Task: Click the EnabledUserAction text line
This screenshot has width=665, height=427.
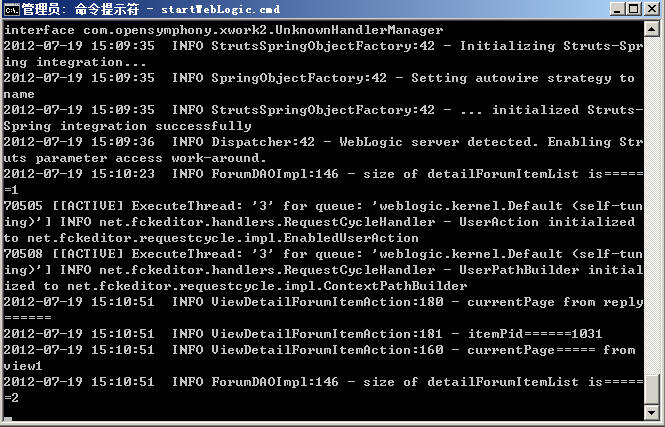Action: (211, 238)
